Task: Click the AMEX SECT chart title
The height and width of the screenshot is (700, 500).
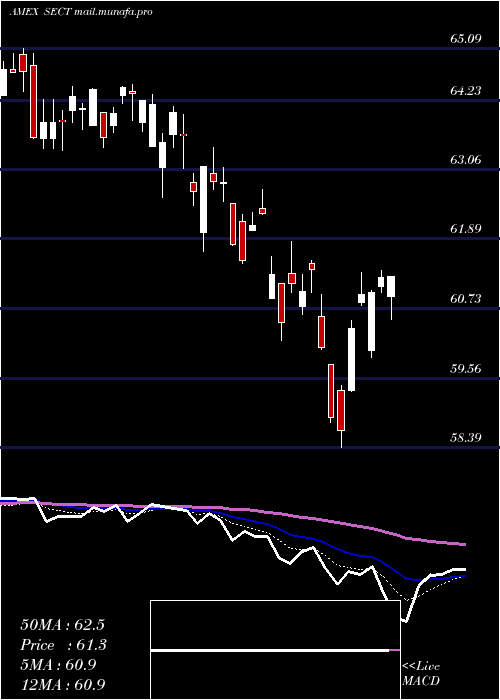Action: (81, 12)
